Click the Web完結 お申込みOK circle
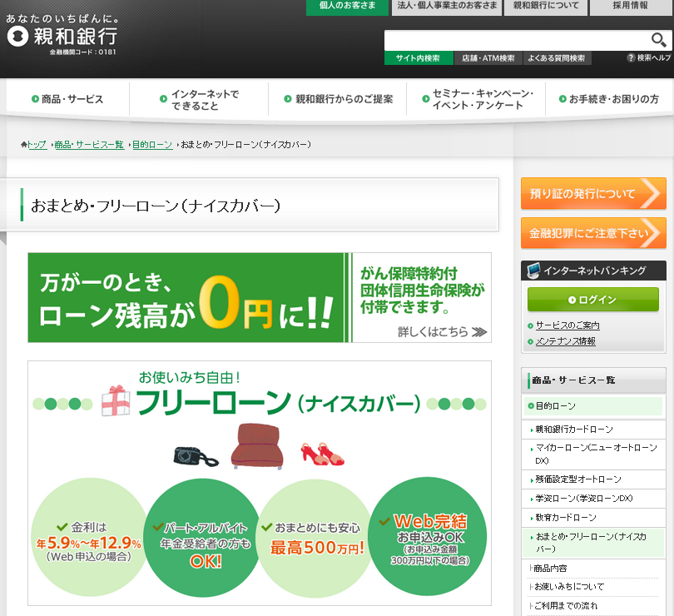 [428, 536]
